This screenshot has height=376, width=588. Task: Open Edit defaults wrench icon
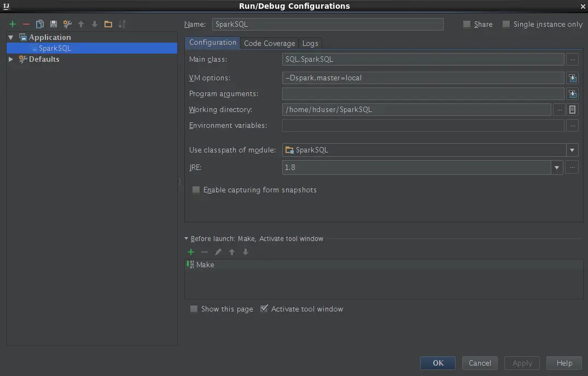[x=67, y=25]
